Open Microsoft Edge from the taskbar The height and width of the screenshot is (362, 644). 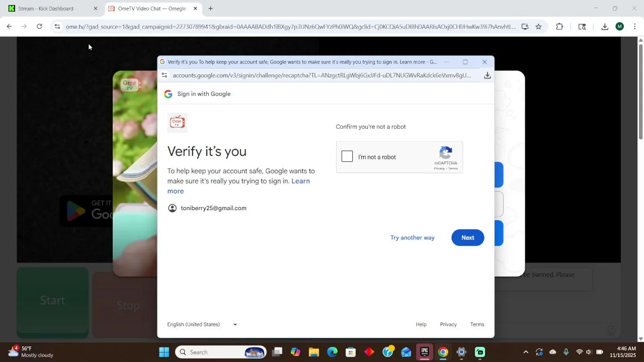click(332, 352)
